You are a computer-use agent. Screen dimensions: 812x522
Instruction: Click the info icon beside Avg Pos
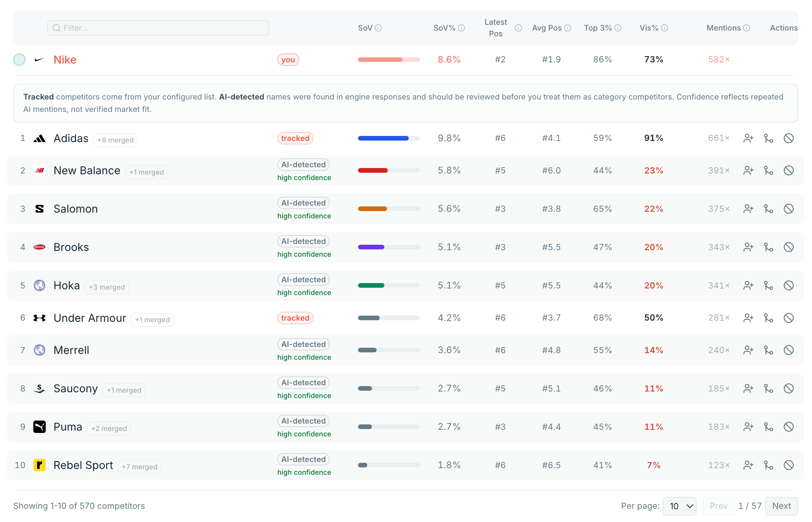pyautogui.click(x=568, y=28)
